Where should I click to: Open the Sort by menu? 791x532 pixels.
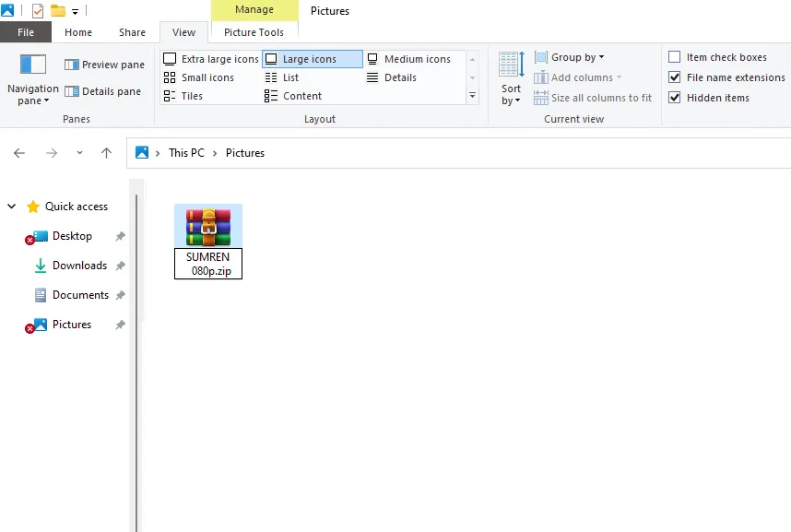click(511, 79)
